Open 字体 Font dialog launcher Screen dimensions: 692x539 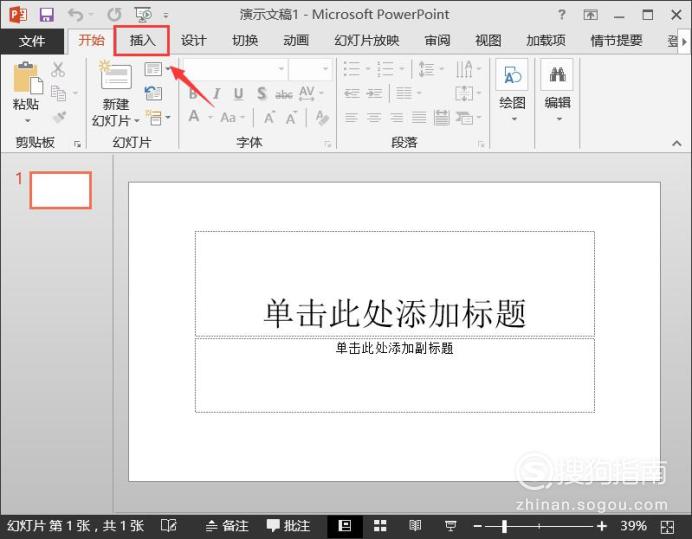click(327, 144)
